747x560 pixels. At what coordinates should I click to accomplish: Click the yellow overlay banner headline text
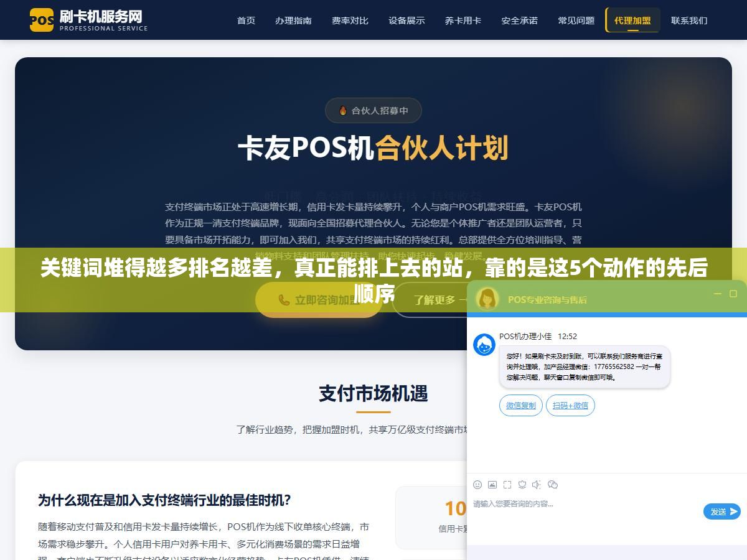point(374,281)
